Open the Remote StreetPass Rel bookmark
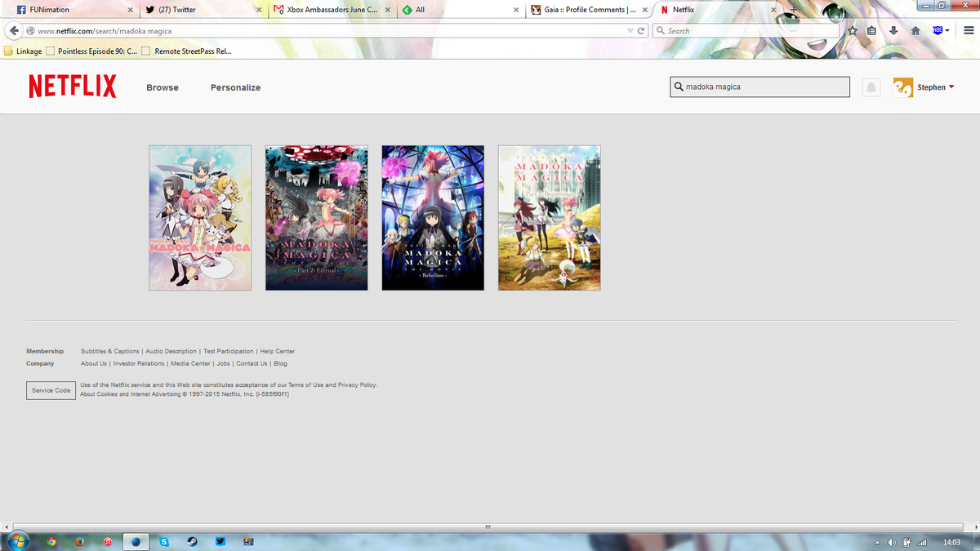Image resolution: width=980 pixels, height=551 pixels. tap(187, 51)
